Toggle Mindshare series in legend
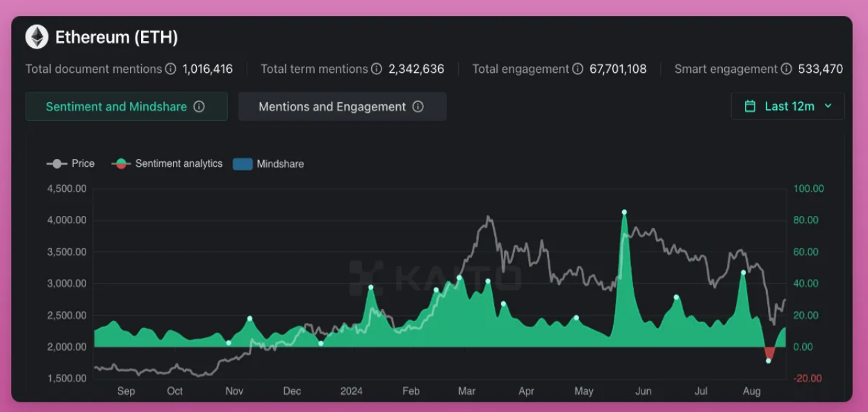The height and width of the screenshot is (412, 868). tap(268, 164)
